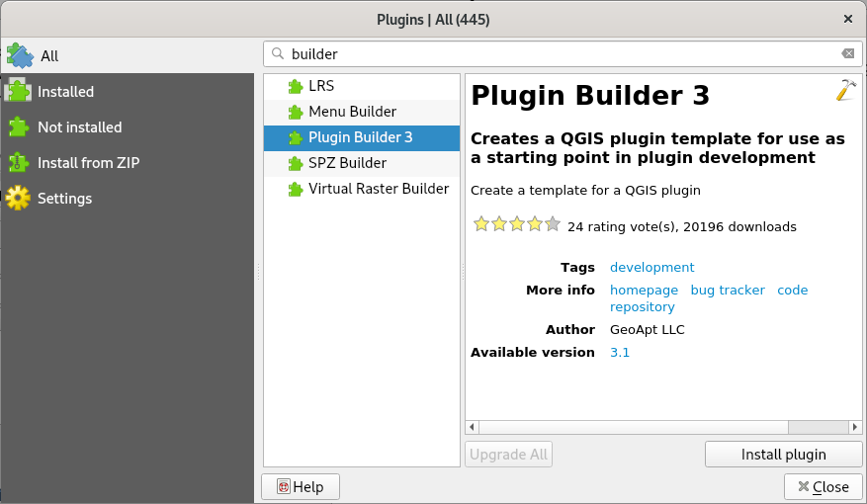
Task: Click the horizontal scrollbar left arrow
Action: (x=472, y=427)
